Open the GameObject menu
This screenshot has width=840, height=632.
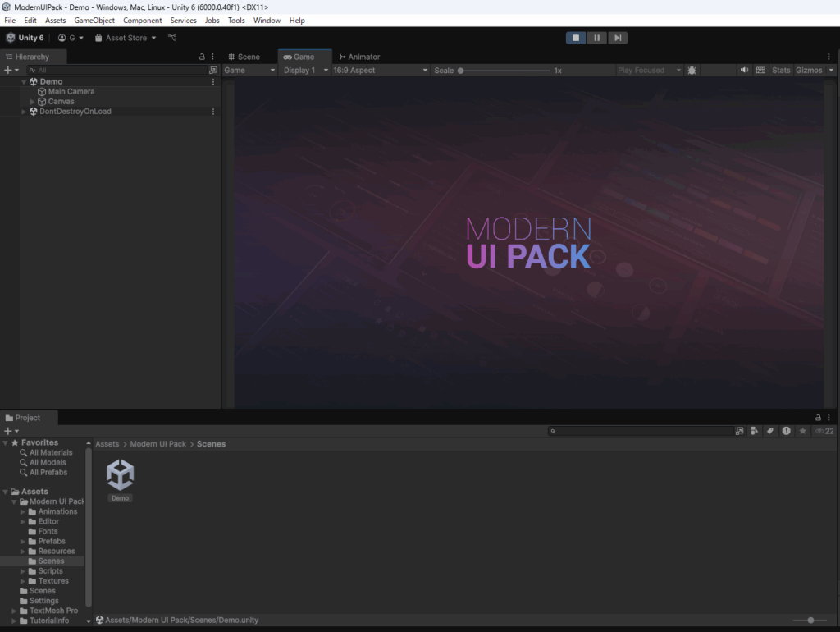click(x=94, y=21)
